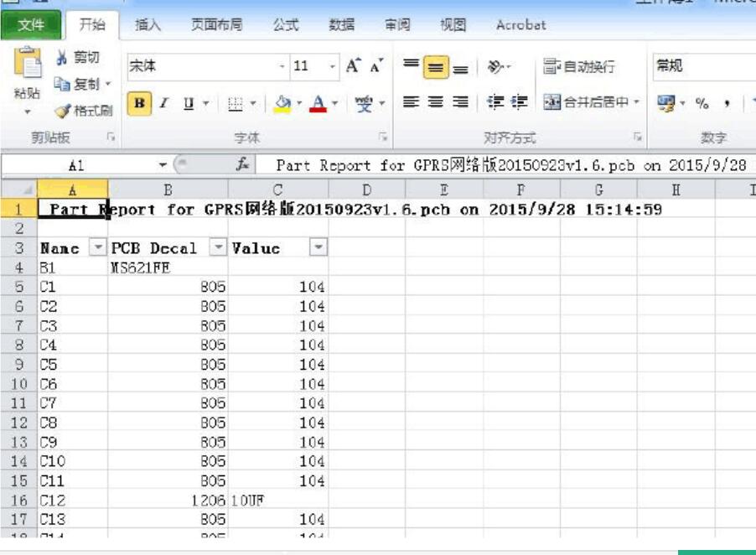Switch to 视图 View tab
The width and height of the screenshot is (756, 555).
tap(453, 24)
